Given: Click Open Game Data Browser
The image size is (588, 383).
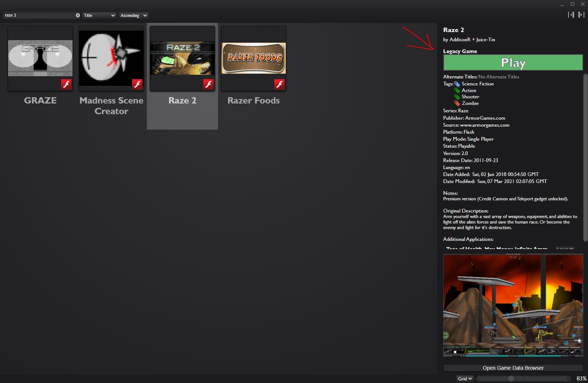Looking at the screenshot, I should click(x=513, y=368).
